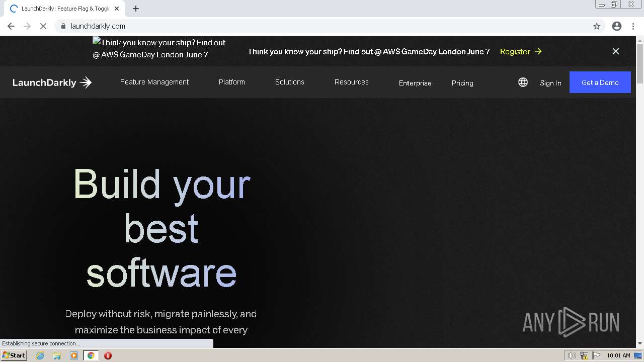The image size is (644, 362).
Task: Open the Feature Management menu
Action: pos(154,82)
